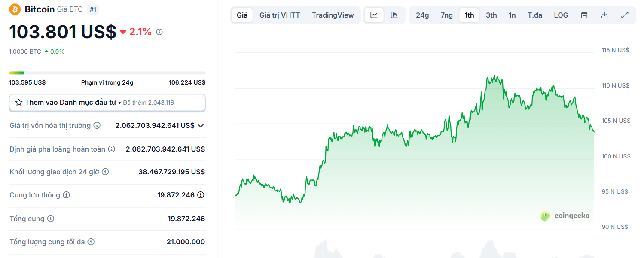Click the 24h high 106.224 US$
Viewport: 644px width, 258px height.
click(x=187, y=82)
